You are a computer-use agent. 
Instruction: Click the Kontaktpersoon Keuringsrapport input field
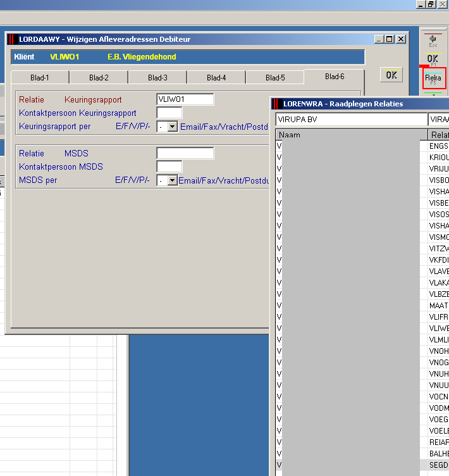(x=169, y=113)
